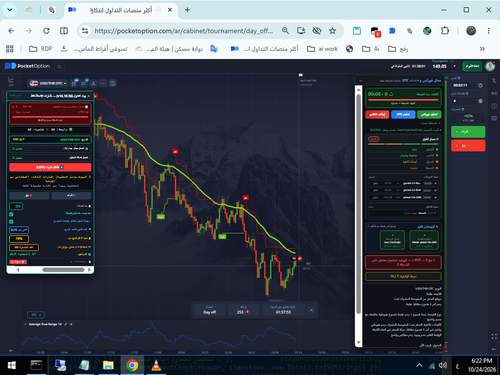Reload the page with browser refresh icon
Screen dimensions: 500x375
click(46, 31)
